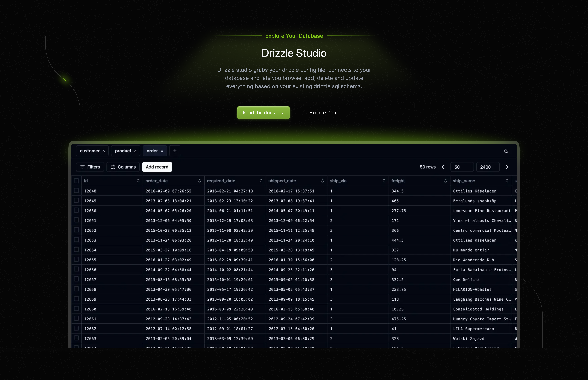Check the row with id 12658
588x380 pixels.
(x=76, y=289)
